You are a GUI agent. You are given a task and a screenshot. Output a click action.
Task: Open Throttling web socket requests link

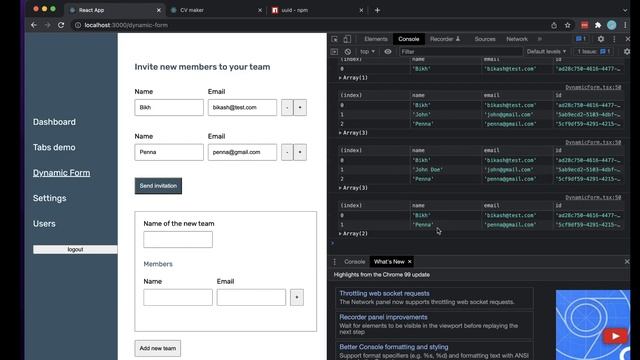(384, 293)
